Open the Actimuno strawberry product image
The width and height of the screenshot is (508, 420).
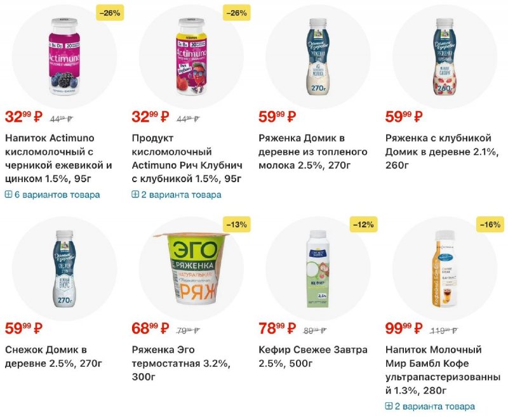pyautogui.click(x=190, y=55)
